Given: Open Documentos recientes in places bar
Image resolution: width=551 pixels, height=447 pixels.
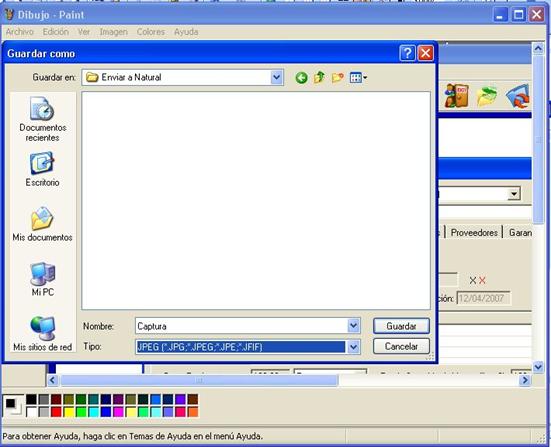Looking at the screenshot, I should point(43,119).
